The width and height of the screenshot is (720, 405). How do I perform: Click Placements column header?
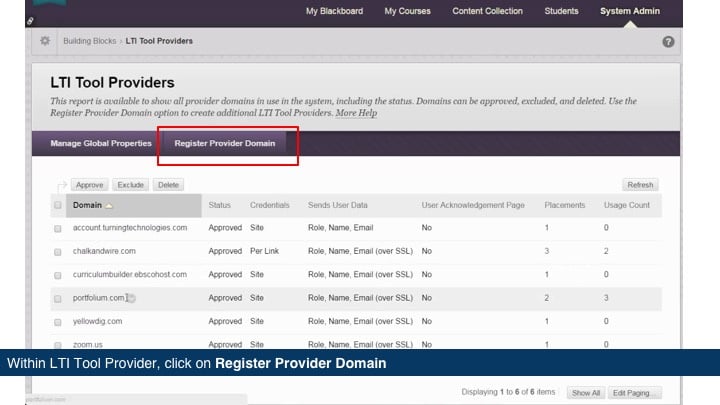pyautogui.click(x=565, y=205)
